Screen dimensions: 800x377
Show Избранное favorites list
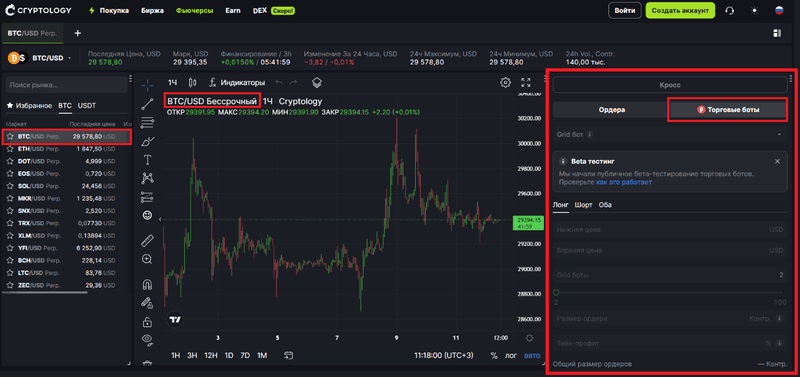29,106
